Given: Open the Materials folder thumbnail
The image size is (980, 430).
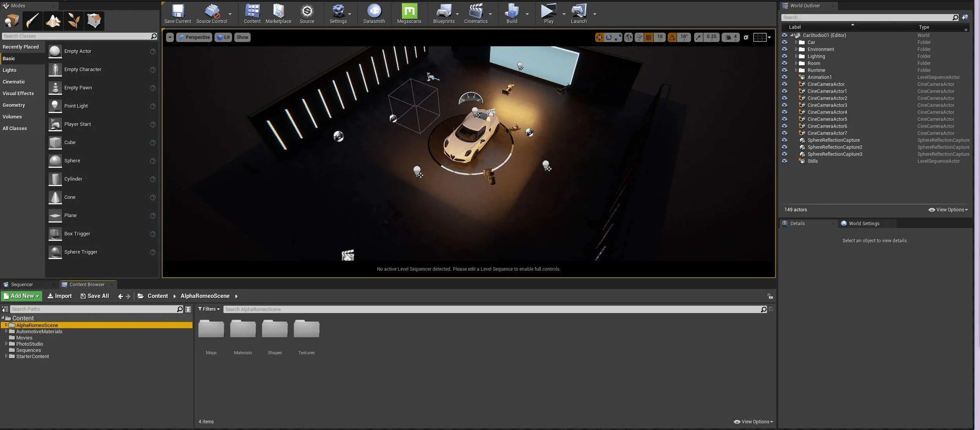Looking at the screenshot, I should [x=243, y=330].
